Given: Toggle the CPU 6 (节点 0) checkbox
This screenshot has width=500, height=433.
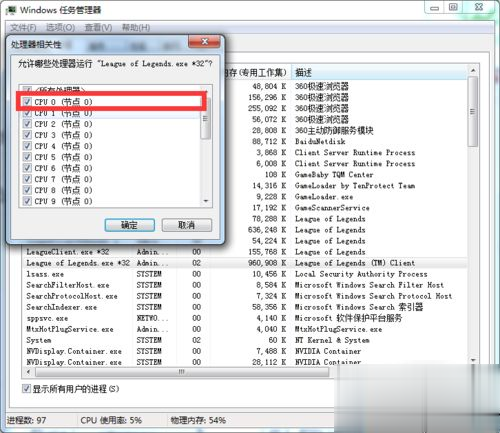Looking at the screenshot, I should click(x=27, y=168).
